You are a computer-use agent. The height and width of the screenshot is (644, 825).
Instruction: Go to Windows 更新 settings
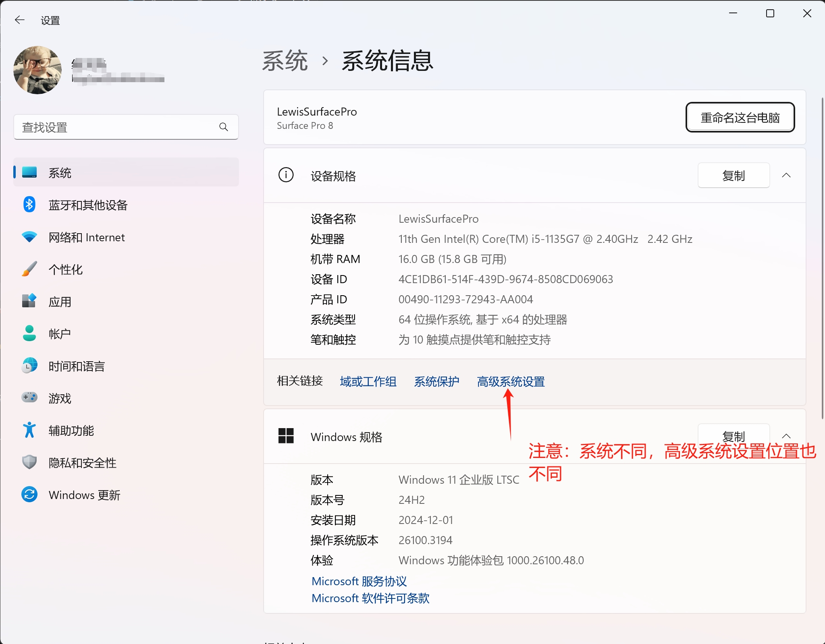126,495
